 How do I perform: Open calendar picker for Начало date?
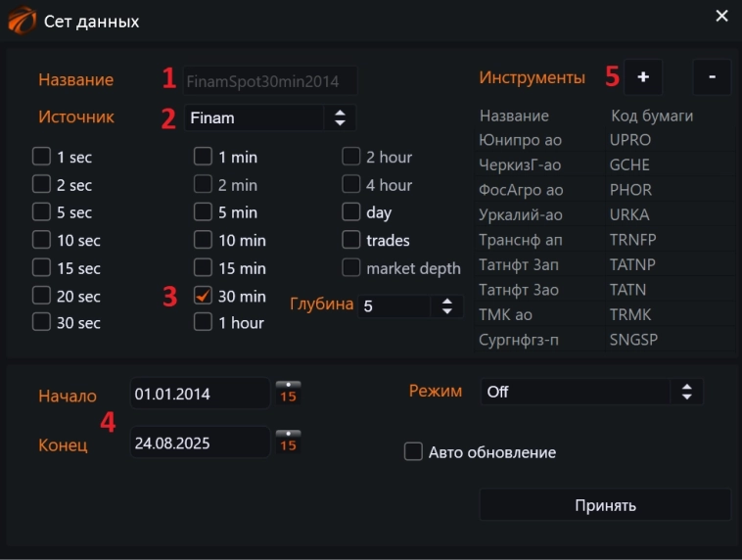coord(289,392)
